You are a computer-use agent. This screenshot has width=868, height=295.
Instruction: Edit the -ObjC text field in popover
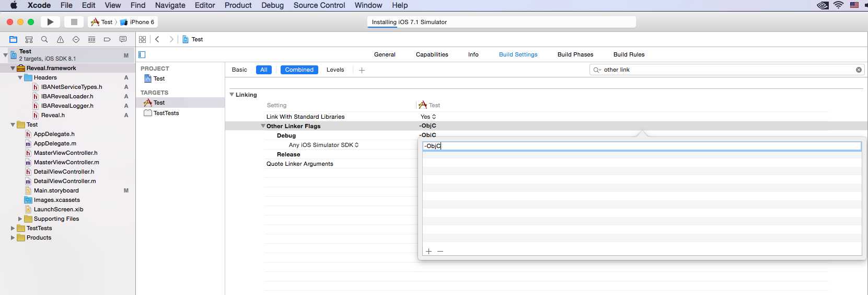[642, 146]
